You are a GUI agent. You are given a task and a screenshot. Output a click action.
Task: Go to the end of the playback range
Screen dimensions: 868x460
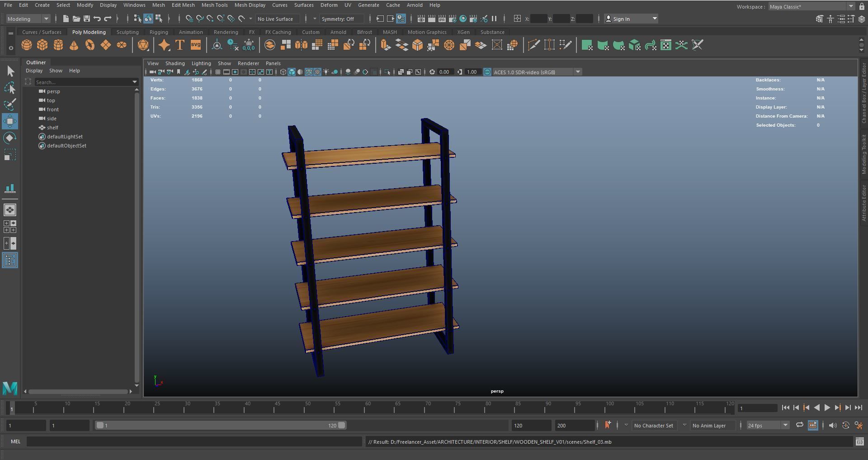[x=858, y=408]
